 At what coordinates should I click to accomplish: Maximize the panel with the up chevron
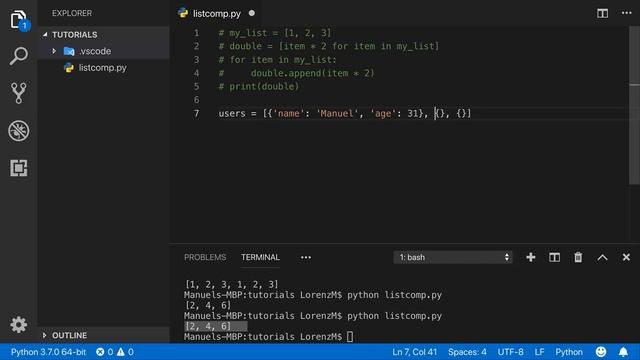(x=602, y=258)
